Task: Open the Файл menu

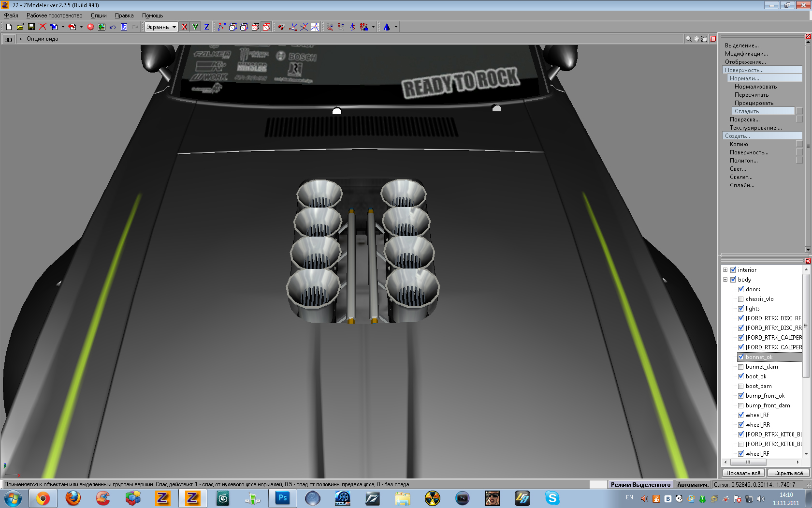Action: (x=11, y=15)
